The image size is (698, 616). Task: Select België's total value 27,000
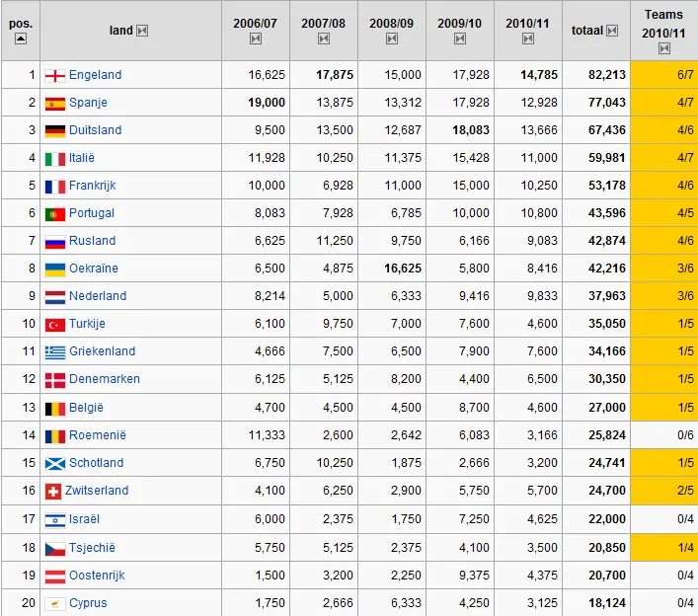(607, 407)
